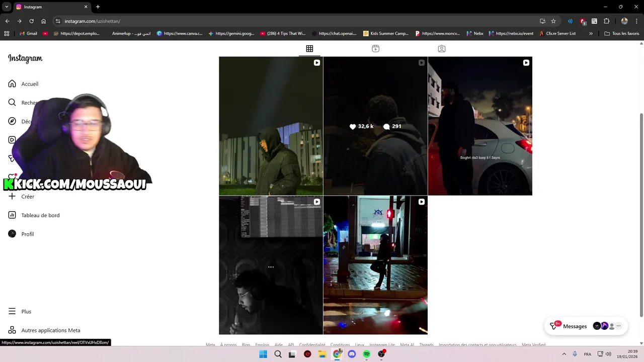Reload the Instagram page

tap(31, 21)
